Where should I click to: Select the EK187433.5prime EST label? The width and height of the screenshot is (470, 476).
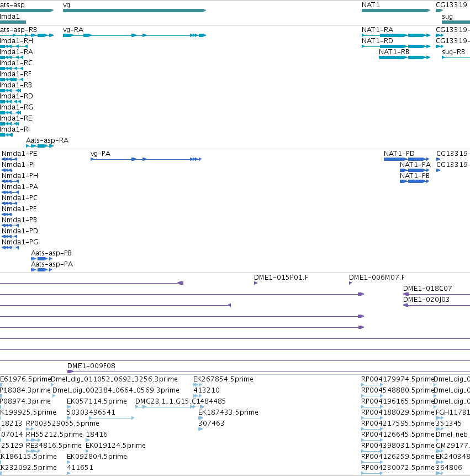[228, 412]
